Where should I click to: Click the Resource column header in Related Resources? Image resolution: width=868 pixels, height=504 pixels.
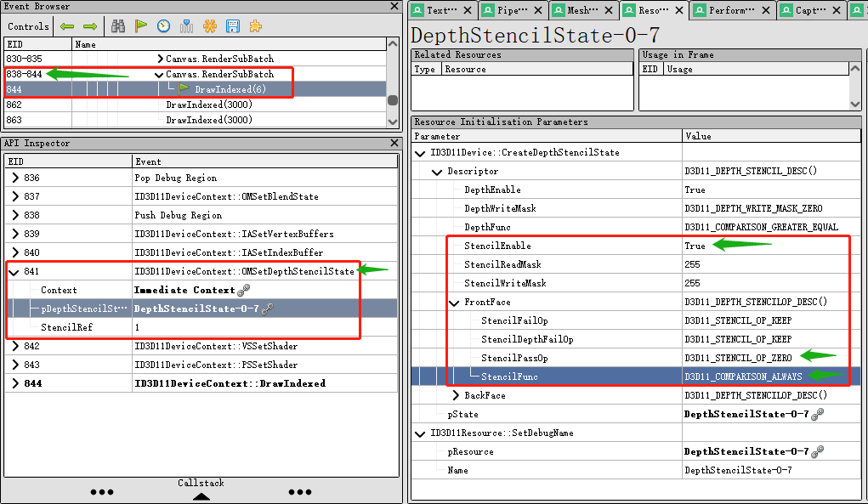[537, 69]
